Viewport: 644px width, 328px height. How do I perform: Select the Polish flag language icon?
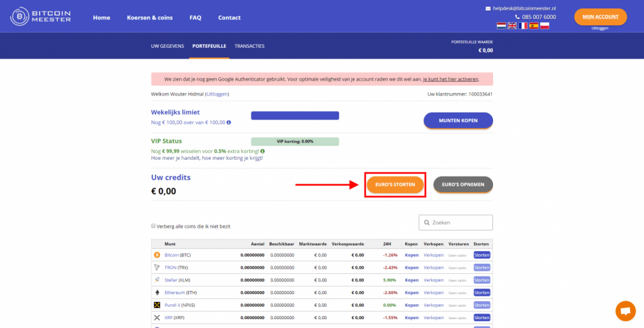[545, 26]
